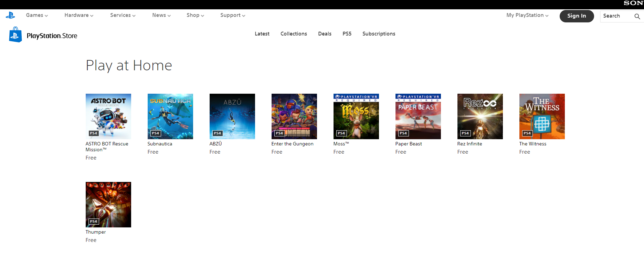644x256 pixels.
Task: Click the Free price under Rez Infinite
Action: tap(463, 152)
